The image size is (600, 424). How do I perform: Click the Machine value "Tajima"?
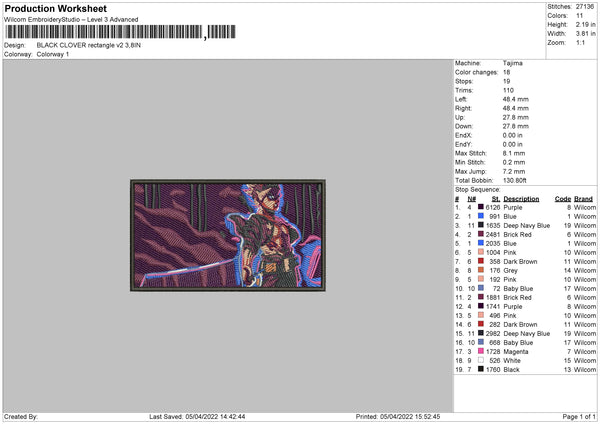pyautogui.click(x=512, y=63)
